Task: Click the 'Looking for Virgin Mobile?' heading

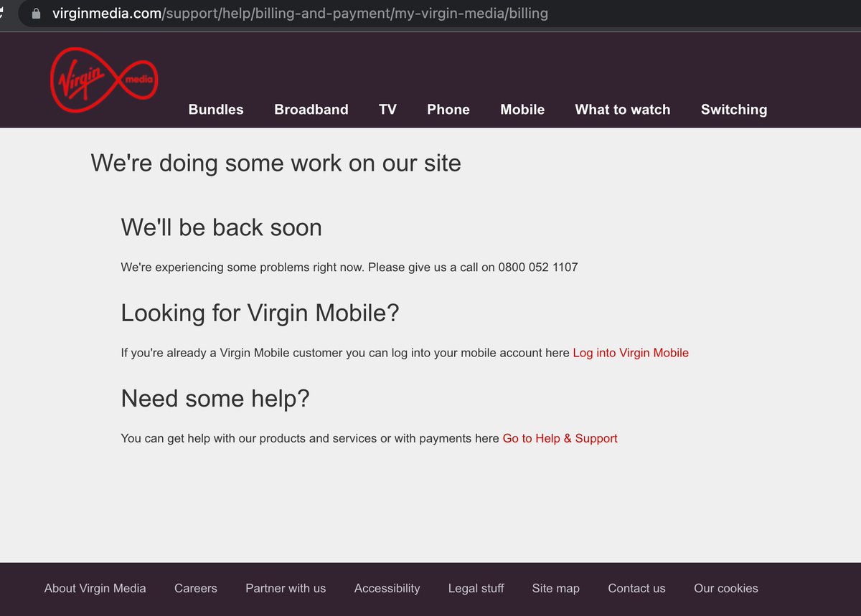Action: [x=260, y=313]
